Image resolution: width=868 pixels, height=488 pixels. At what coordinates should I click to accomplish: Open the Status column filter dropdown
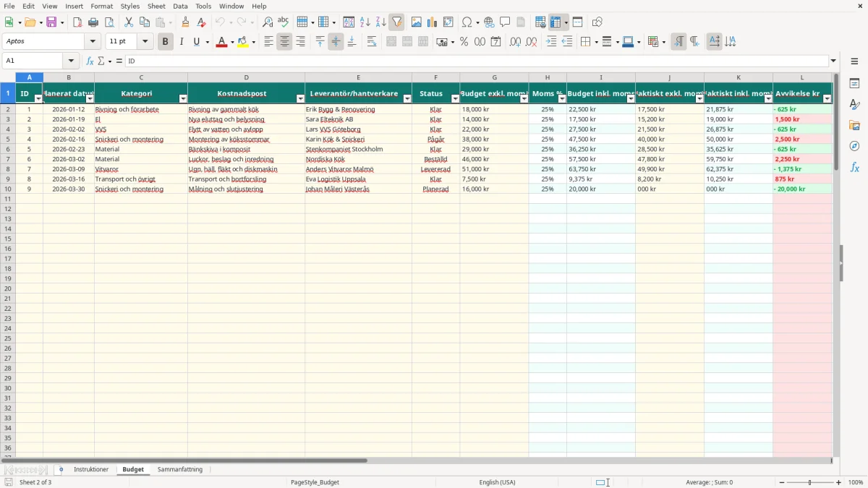[455, 98]
